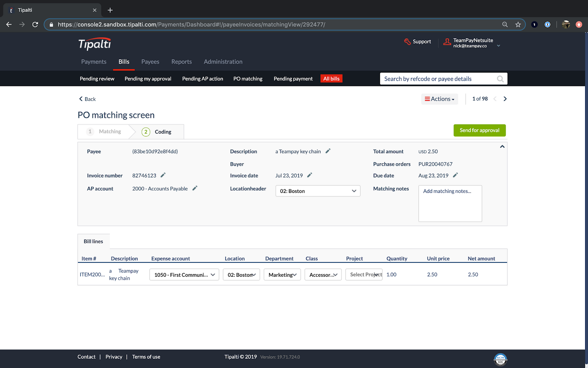Click the dark circular extension icon
This screenshot has width=588, height=368.
coord(534,24)
